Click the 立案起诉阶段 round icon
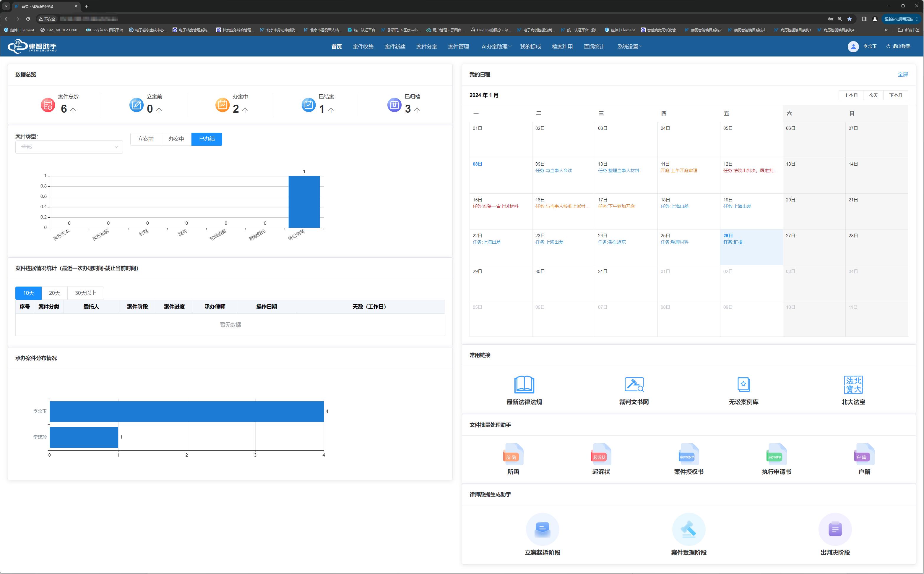 tap(543, 529)
